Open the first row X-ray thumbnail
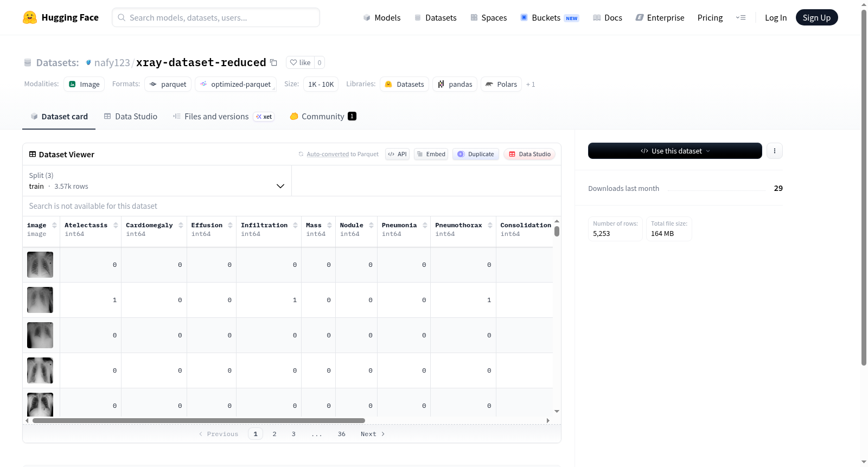The width and height of the screenshot is (868, 467). [40, 265]
